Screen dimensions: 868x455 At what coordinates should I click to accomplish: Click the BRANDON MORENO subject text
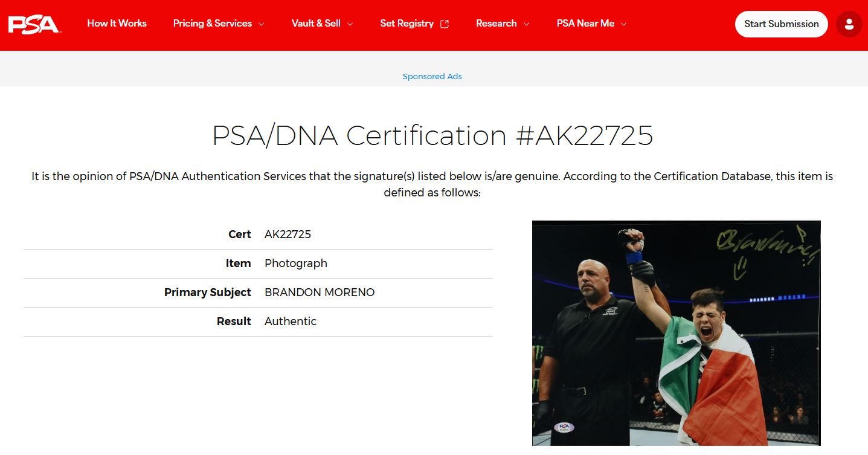(320, 292)
